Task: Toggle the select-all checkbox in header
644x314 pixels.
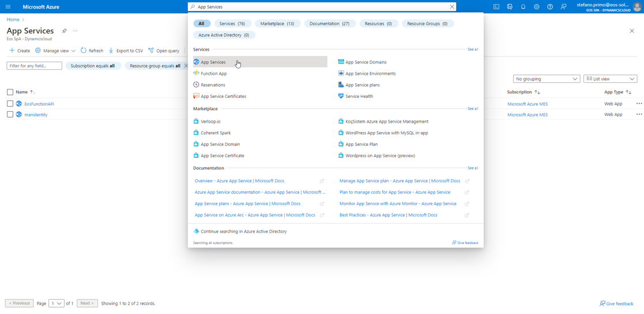Action: coord(10,92)
